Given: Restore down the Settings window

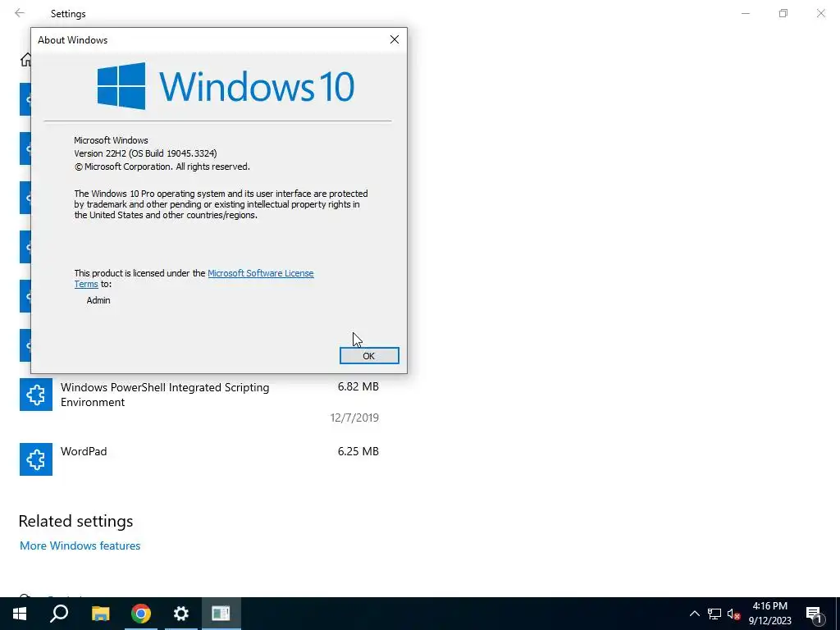Looking at the screenshot, I should tap(783, 13).
